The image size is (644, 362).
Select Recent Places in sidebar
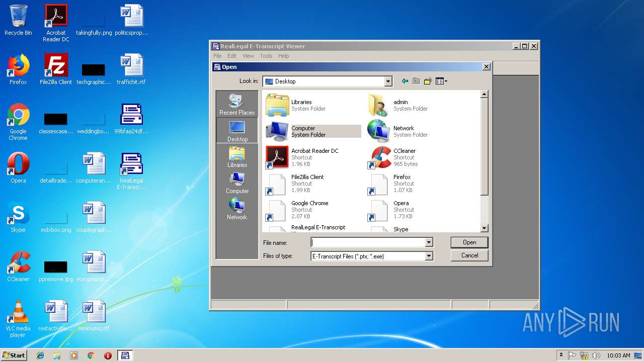coord(237,105)
